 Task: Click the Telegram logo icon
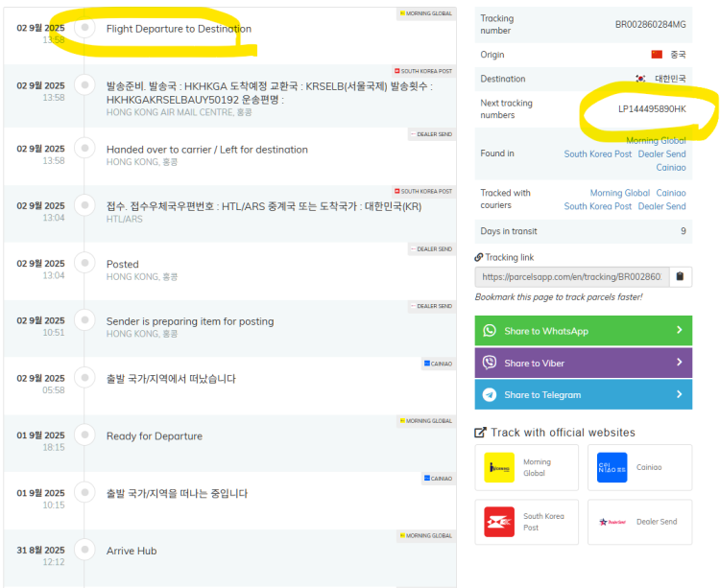490,394
